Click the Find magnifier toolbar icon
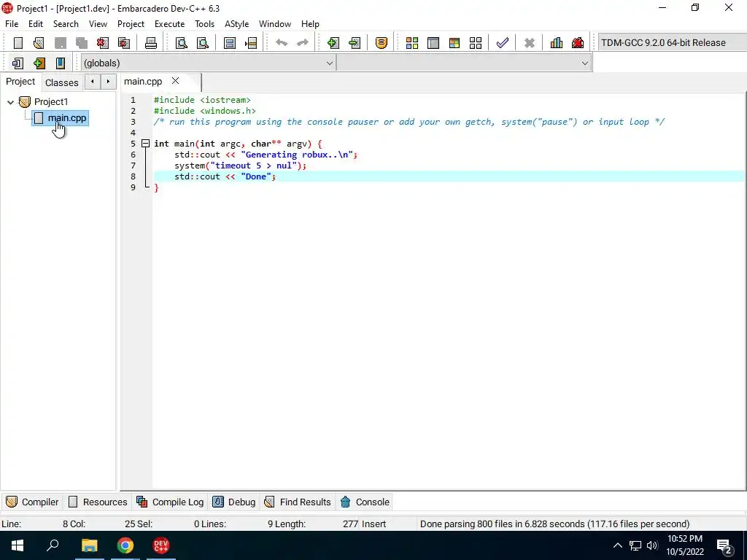The image size is (747, 560). coord(181,43)
